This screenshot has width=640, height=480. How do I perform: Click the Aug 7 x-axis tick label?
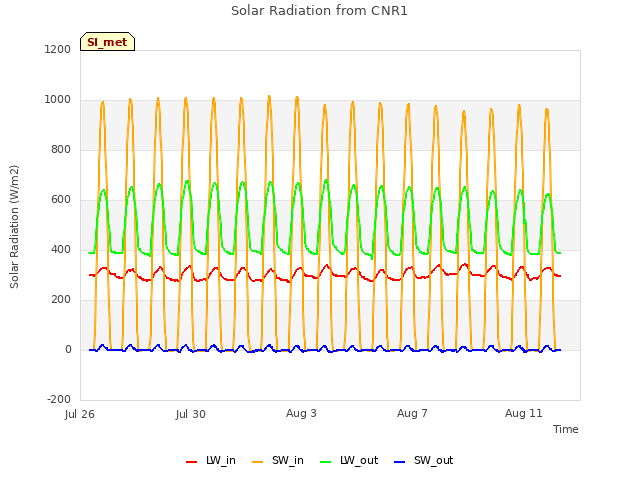412,413
